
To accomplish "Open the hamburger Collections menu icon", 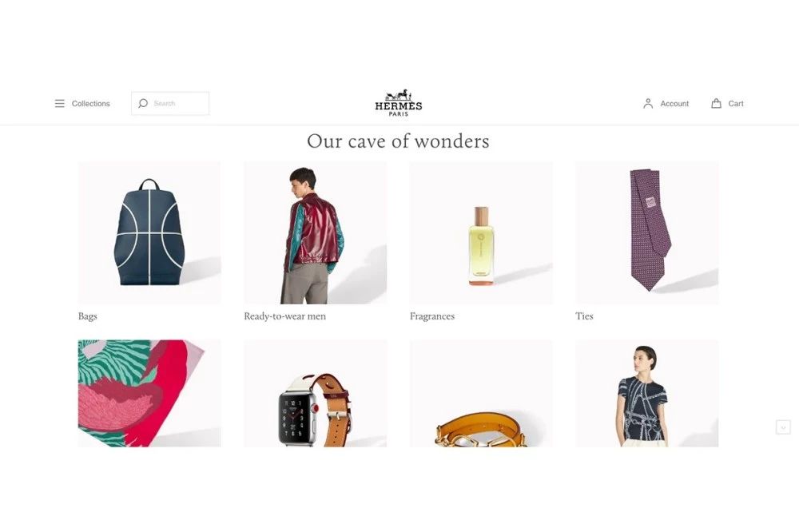I will 60,104.
